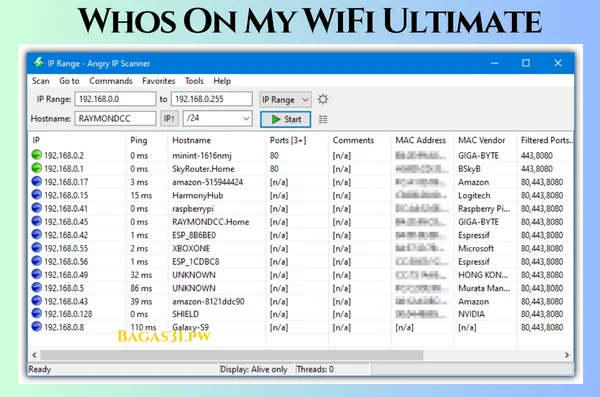Click the blue status icon for 192.168.0.41
The width and height of the screenshot is (600, 397).
tap(36, 208)
